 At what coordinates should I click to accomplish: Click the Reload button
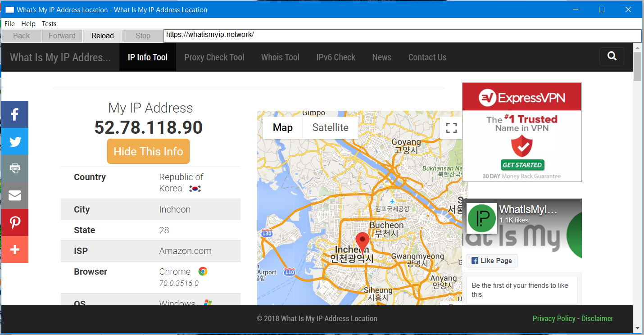click(103, 36)
